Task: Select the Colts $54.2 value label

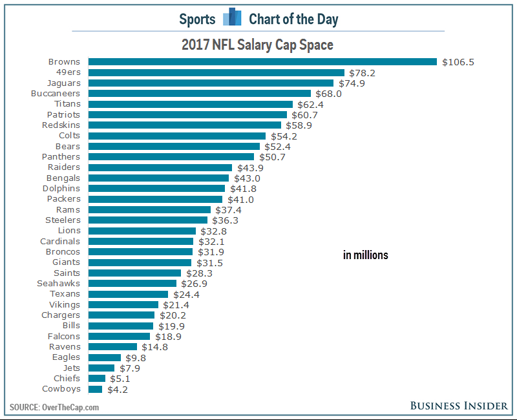Action: 284,136
